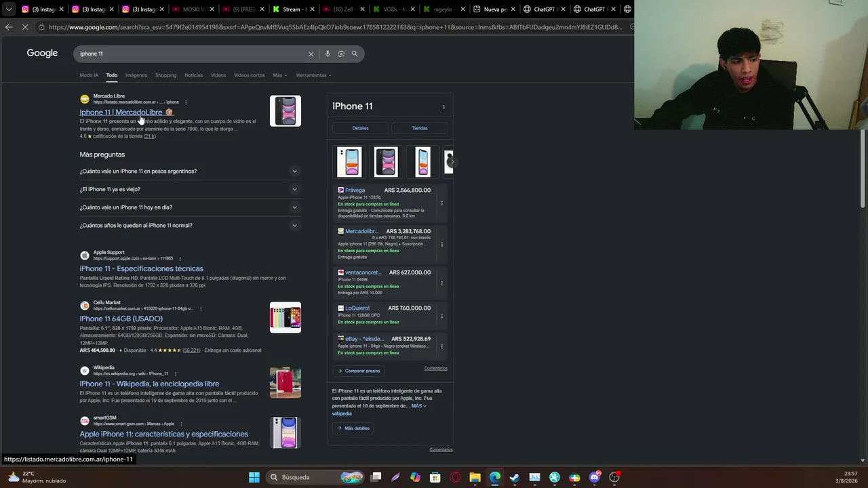Select the "Videos" search tab
This screenshot has width=868, height=488.
[x=218, y=75]
